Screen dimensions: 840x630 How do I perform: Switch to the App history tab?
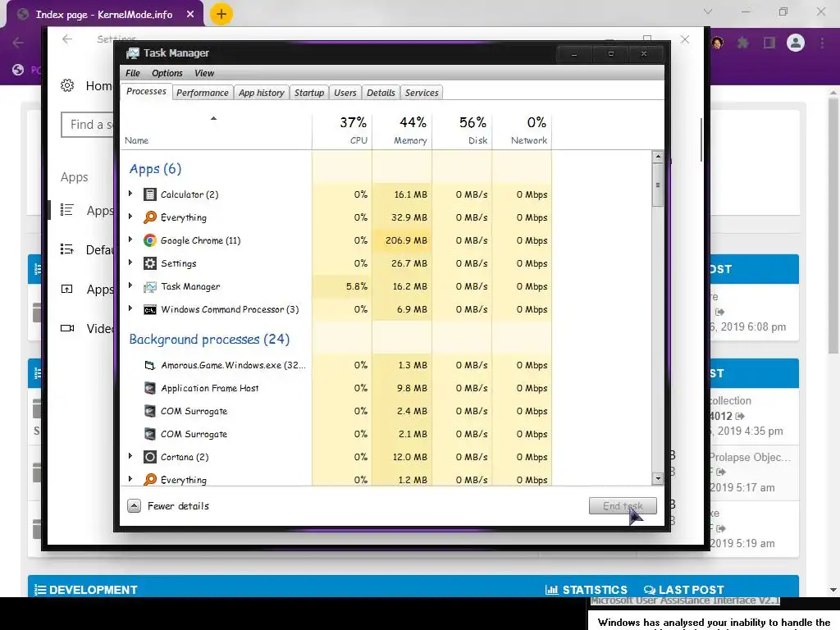pyautogui.click(x=262, y=93)
